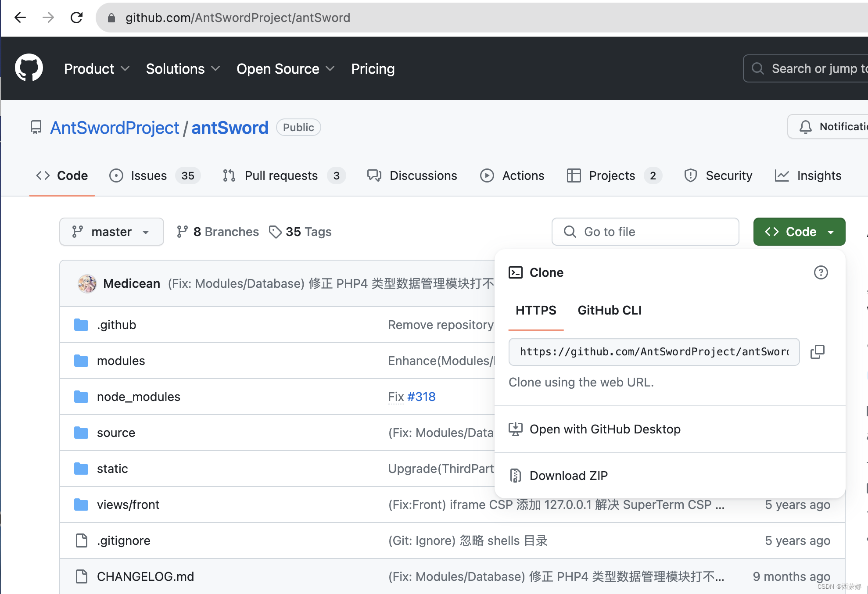Open the Insights tab
868x594 pixels.
point(808,175)
